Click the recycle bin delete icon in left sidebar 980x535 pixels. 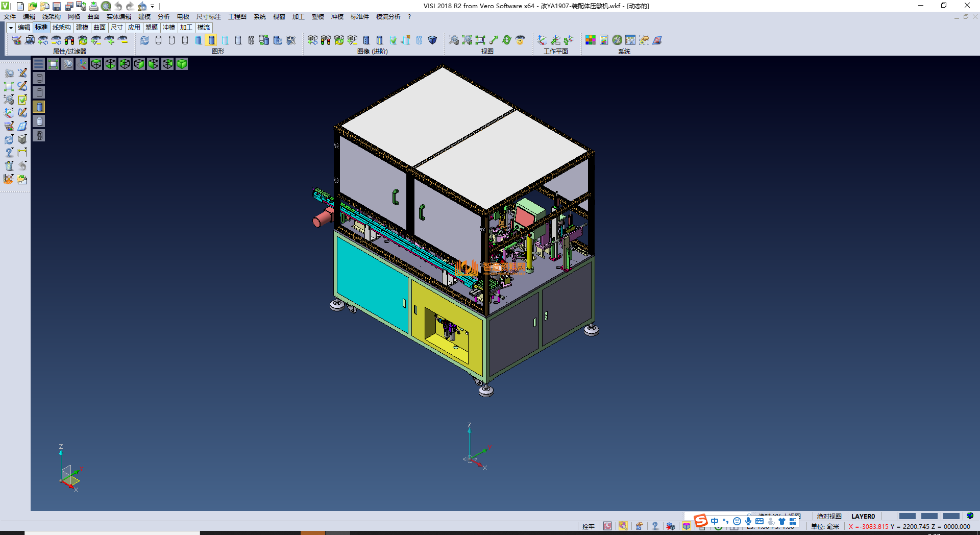tap(9, 166)
